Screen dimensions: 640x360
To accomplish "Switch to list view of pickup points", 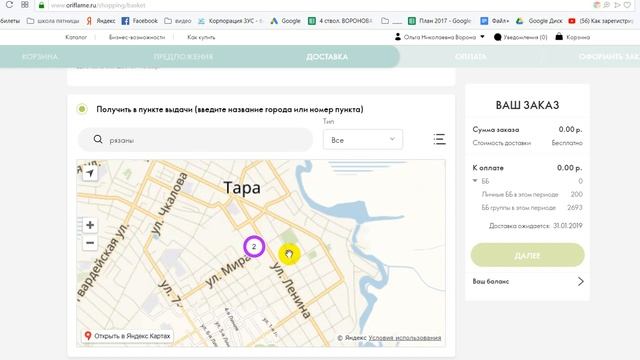I will point(439,139).
